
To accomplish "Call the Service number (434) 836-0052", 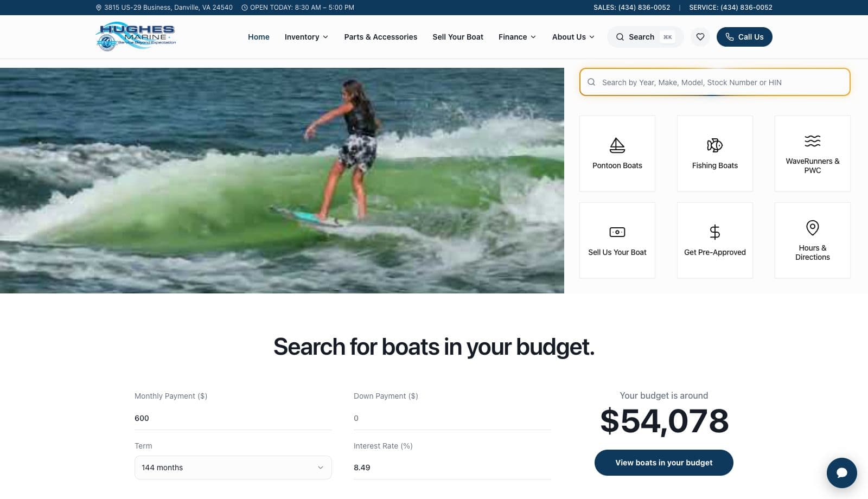I will click(731, 8).
